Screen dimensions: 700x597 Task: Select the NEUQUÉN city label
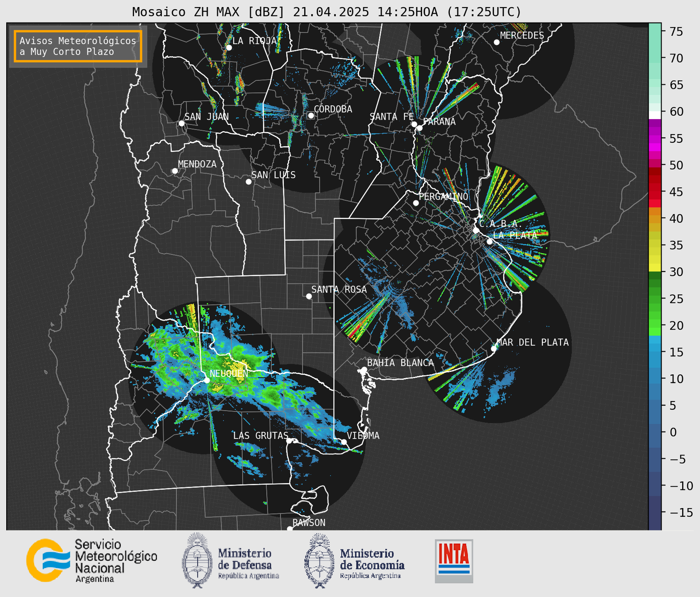coord(229,373)
